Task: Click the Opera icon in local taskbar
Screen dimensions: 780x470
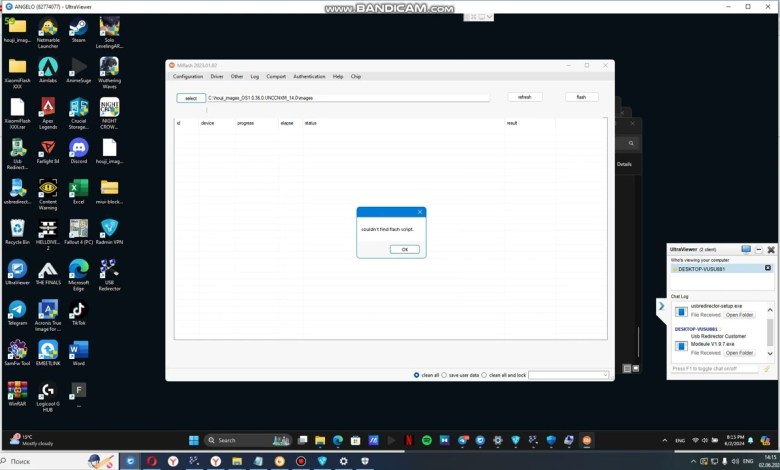Action: click(152, 461)
